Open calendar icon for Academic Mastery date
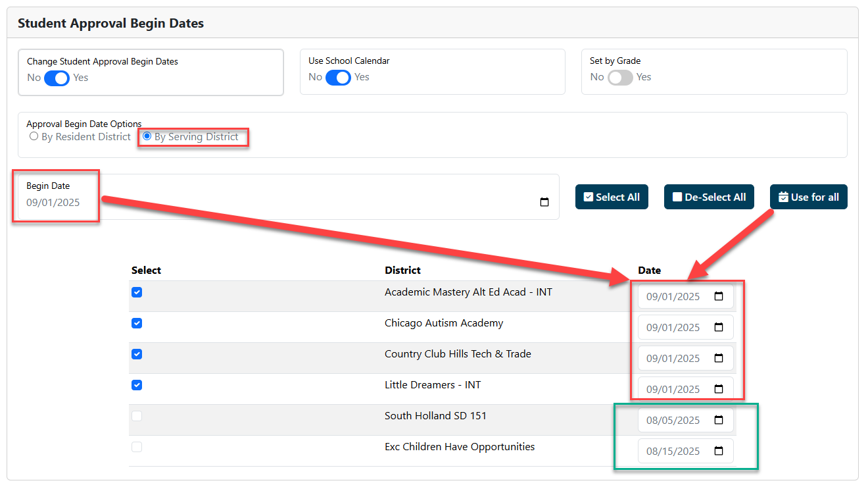This screenshot has height=491, width=868. click(x=719, y=296)
